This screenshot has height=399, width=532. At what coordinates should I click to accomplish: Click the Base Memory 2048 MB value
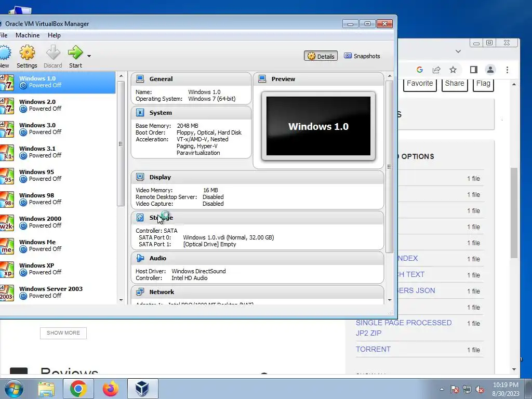click(x=187, y=126)
